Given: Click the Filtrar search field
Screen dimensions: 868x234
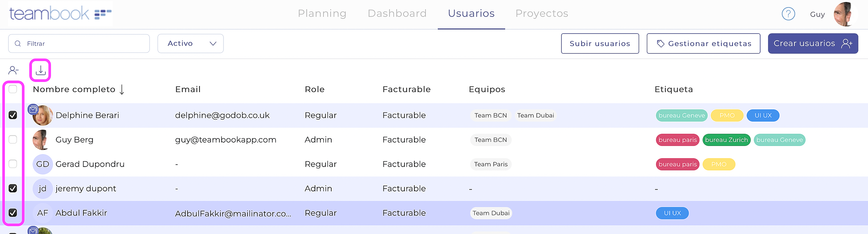Looking at the screenshot, I should point(79,44).
